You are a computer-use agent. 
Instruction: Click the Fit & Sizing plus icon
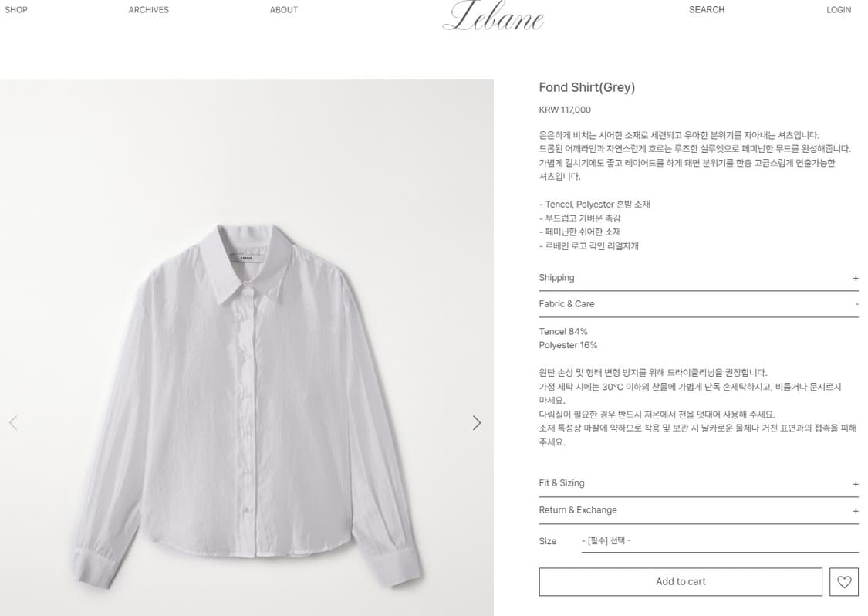(855, 484)
